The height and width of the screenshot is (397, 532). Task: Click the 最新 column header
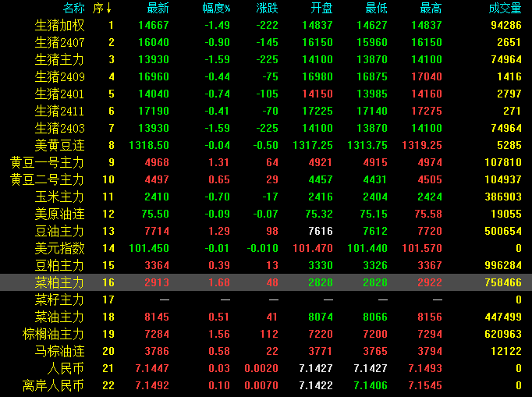[x=158, y=8]
